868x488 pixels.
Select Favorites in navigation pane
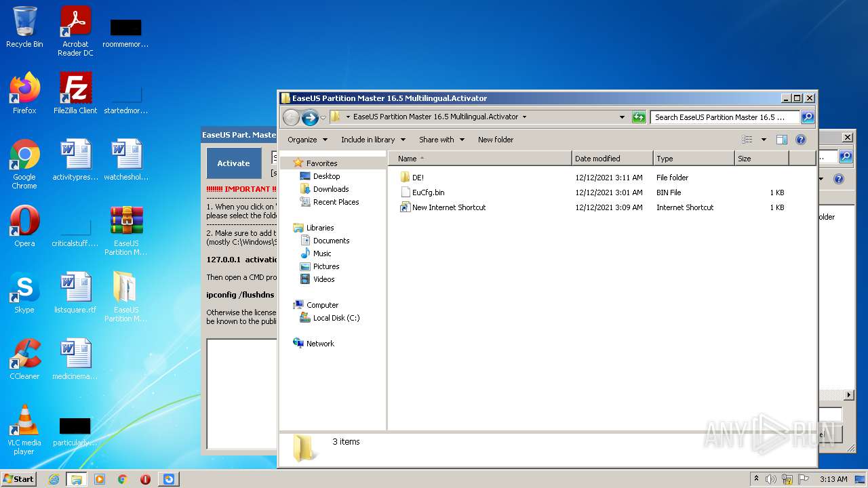point(321,163)
